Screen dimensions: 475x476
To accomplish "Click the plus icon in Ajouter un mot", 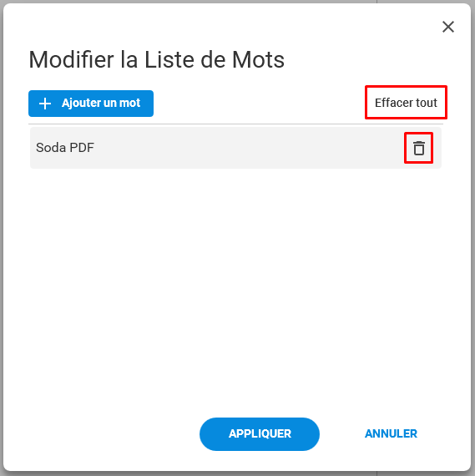I will pyautogui.click(x=45, y=104).
